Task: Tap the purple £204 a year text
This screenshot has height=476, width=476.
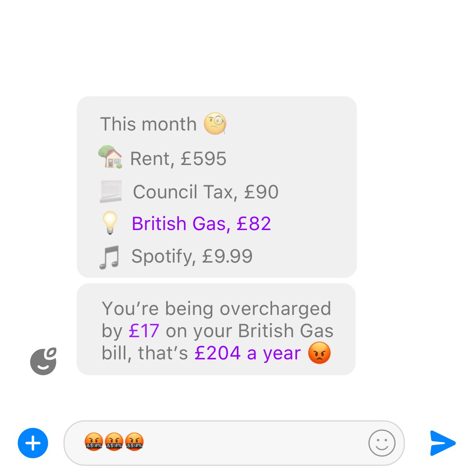Action: pos(248,353)
